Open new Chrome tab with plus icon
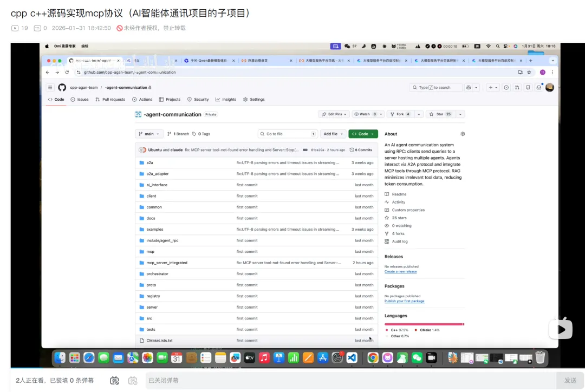The height and width of the screenshot is (392, 585). (530, 61)
